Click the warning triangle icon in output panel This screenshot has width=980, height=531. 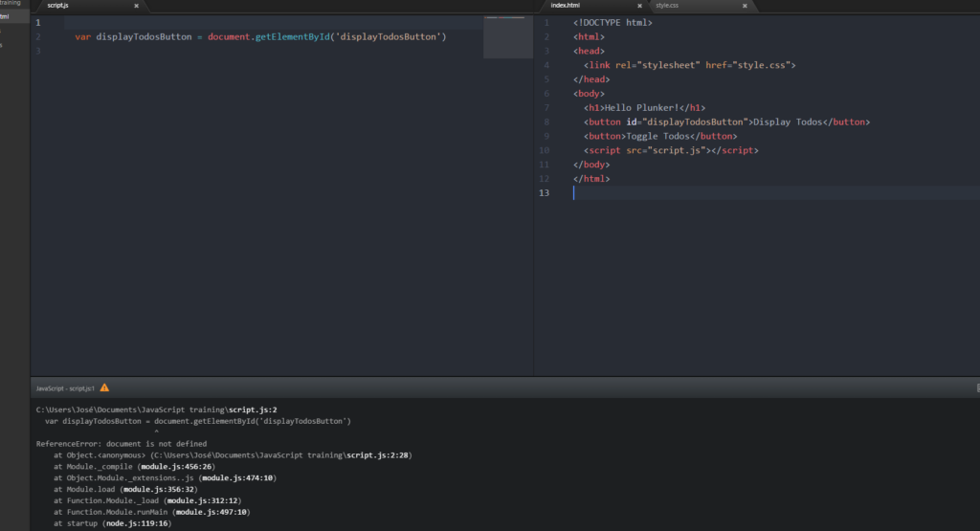(x=104, y=387)
